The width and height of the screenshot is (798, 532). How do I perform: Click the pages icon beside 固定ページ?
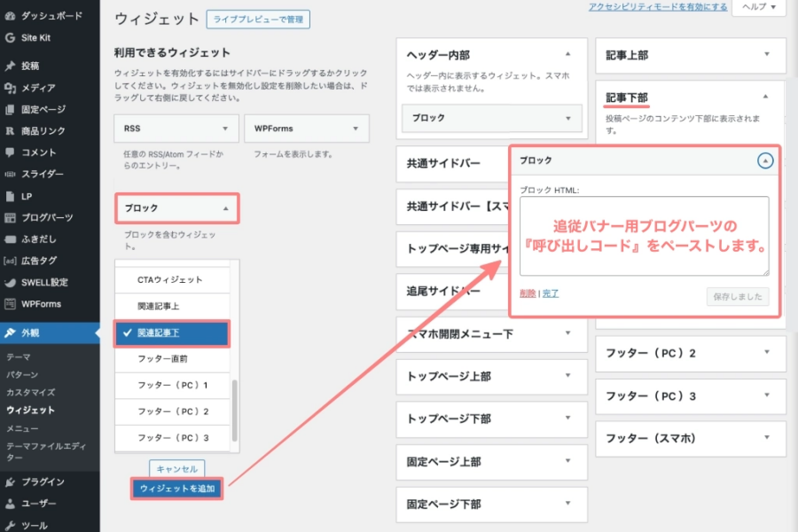10,109
